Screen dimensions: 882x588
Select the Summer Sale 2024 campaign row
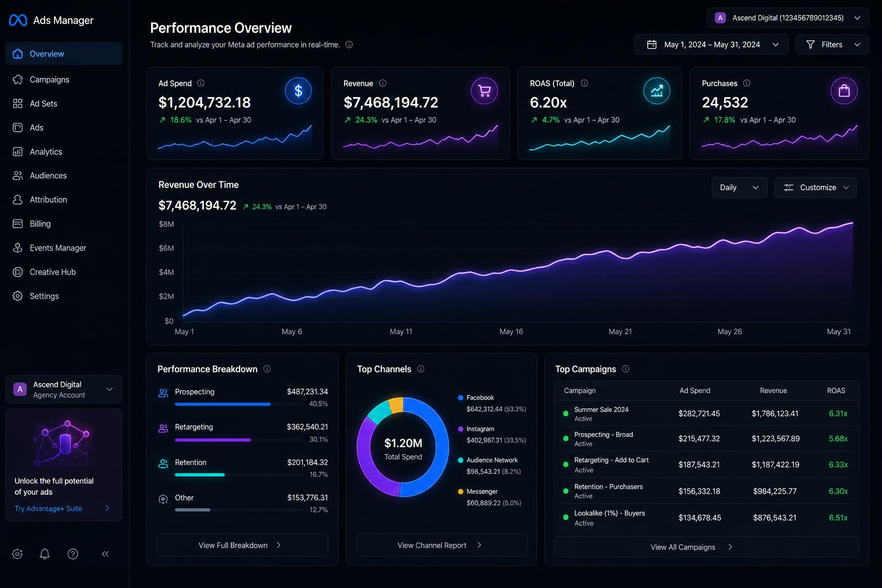(707, 413)
